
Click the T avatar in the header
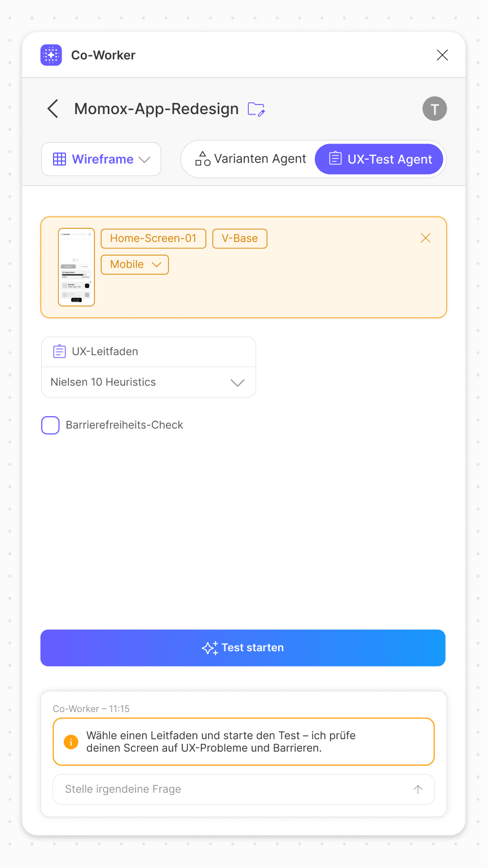[x=434, y=108]
